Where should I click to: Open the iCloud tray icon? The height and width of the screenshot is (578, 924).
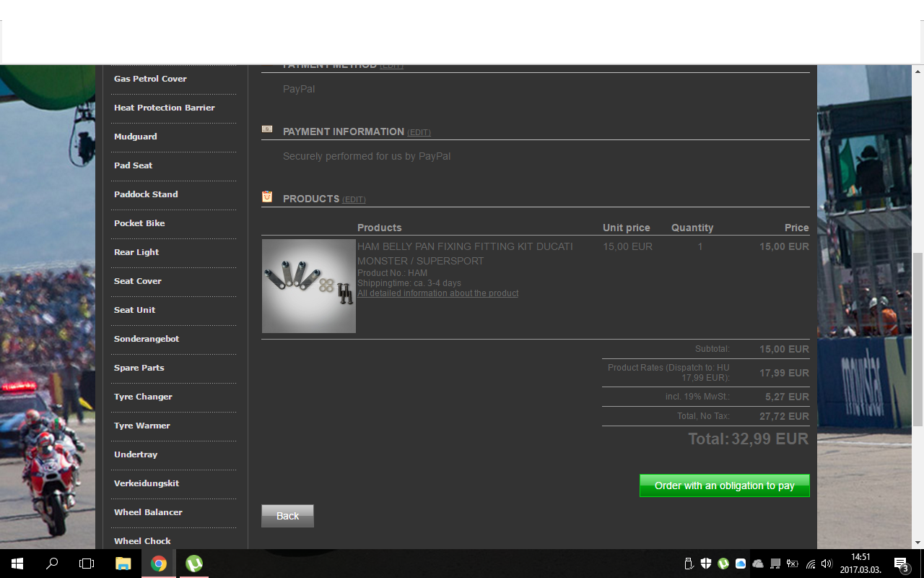click(x=741, y=564)
